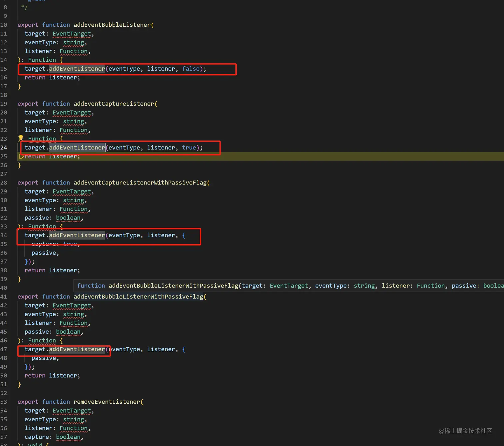The image size is (504, 446).
Task: Click highlighted addEventListener call on line 15
Action: pyautogui.click(x=77, y=69)
